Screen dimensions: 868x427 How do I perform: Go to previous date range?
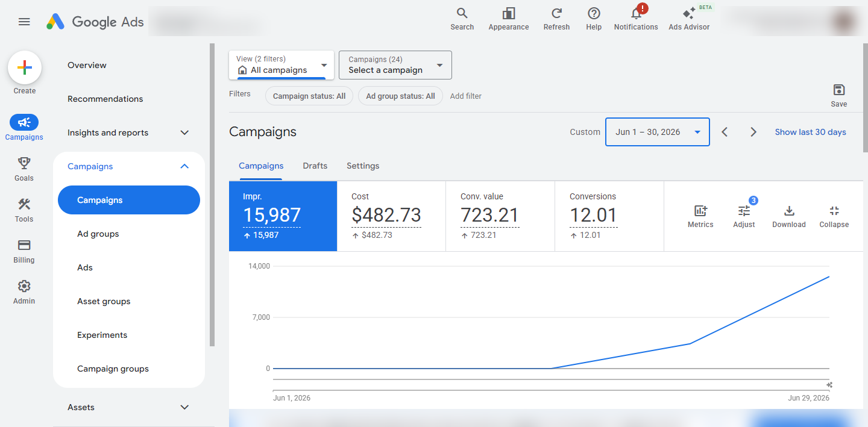pyautogui.click(x=725, y=132)
